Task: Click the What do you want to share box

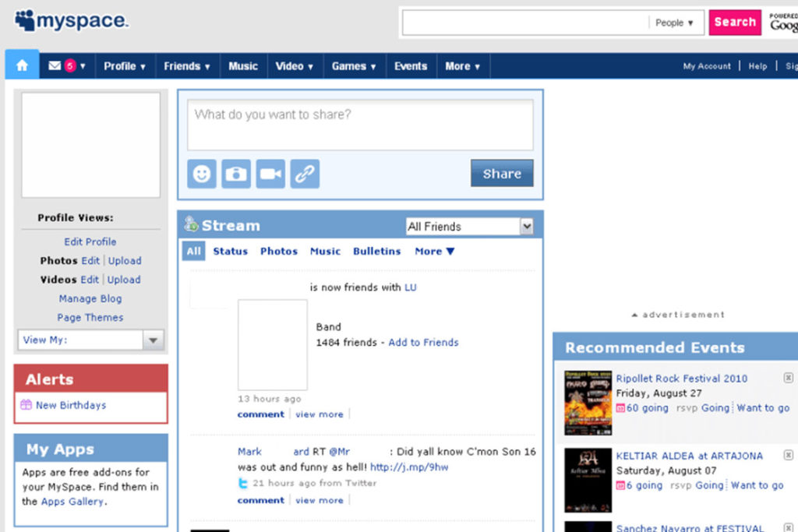Action: [360, 125]
